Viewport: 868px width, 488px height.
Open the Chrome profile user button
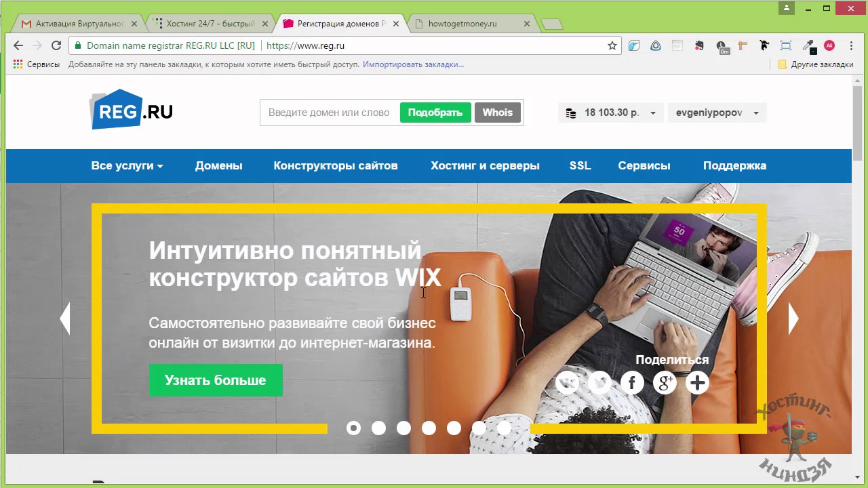(786, 8)
